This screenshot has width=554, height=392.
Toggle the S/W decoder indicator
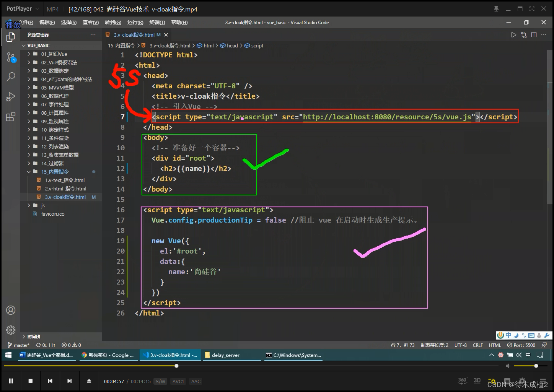click(161, 381)
